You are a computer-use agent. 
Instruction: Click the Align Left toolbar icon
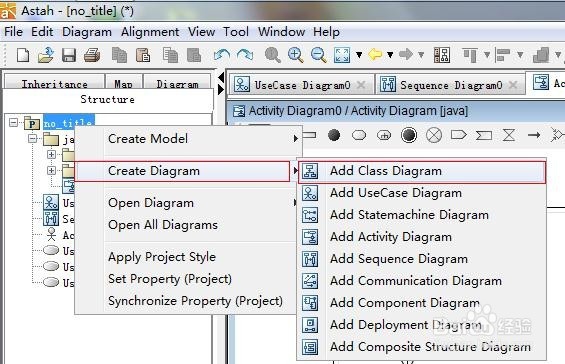[x=503, y=55]
